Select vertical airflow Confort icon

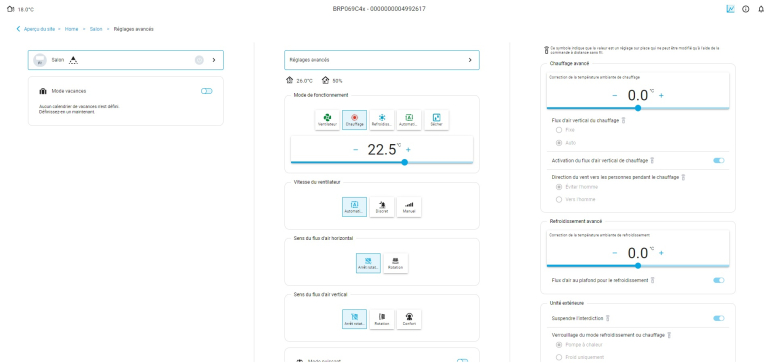pyautogui.click(x=409, y=319)
